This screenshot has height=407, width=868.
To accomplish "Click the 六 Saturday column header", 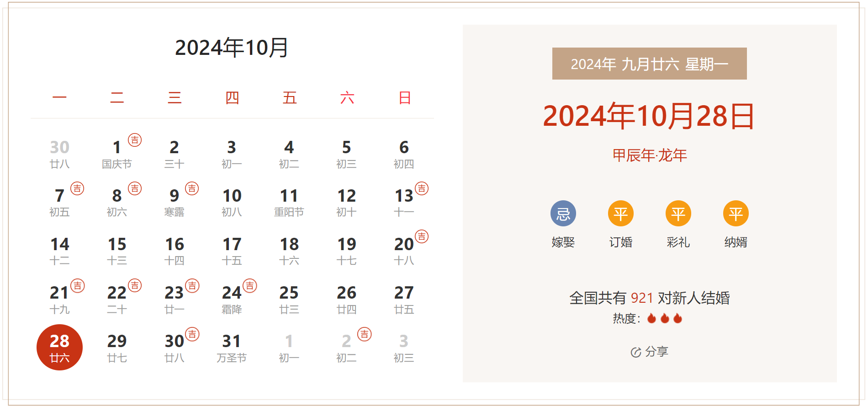I will [x=347, y=98].
